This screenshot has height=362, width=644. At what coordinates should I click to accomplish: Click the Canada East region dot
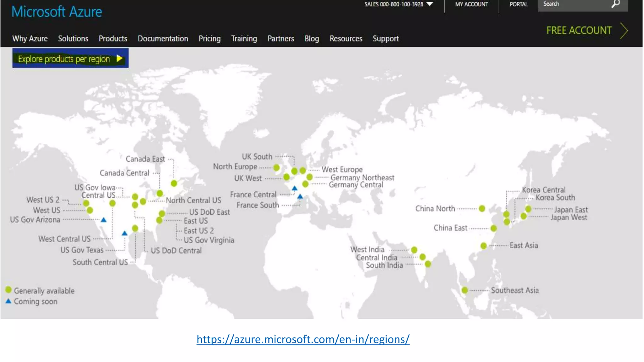pyautogui.click(x=174, y=183)
